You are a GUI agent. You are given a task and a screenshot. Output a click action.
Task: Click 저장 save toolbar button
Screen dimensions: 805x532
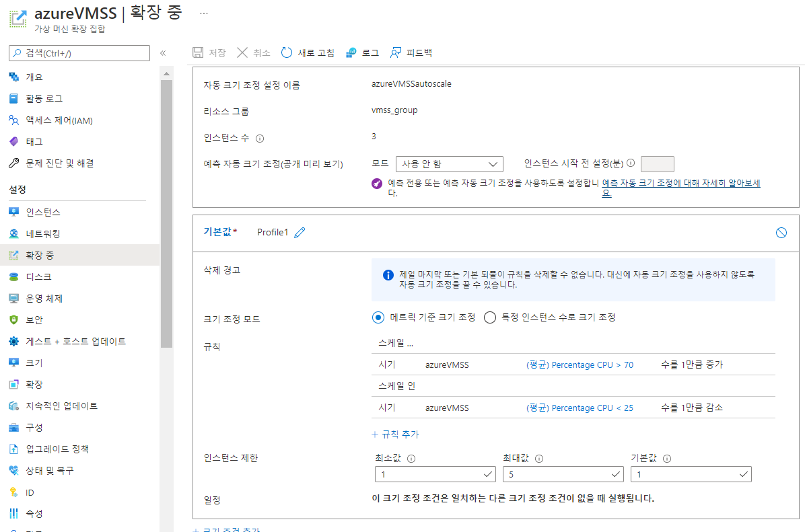tap(209, 53)
